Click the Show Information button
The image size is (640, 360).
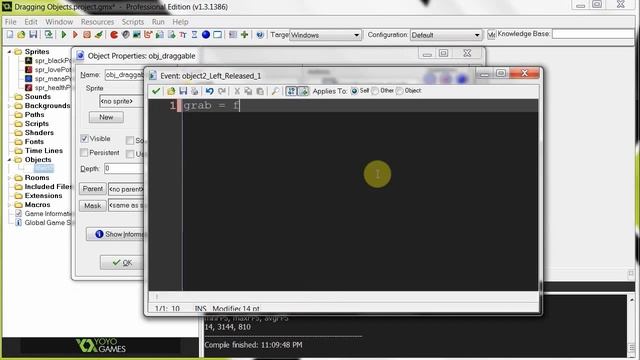click(116, 234)
